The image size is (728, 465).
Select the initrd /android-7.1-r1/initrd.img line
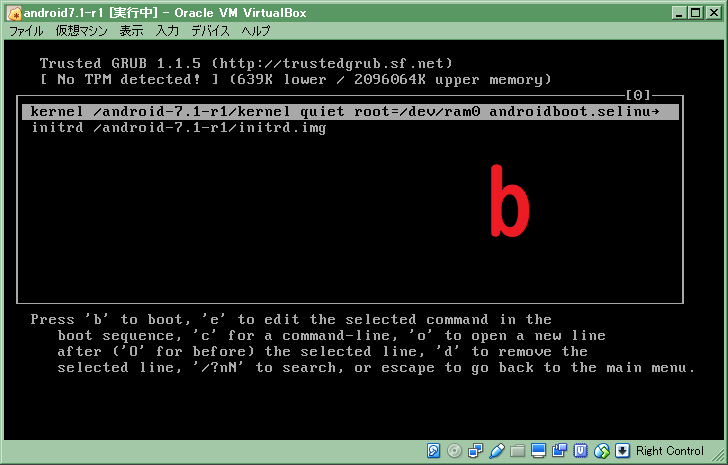point(179,128)
